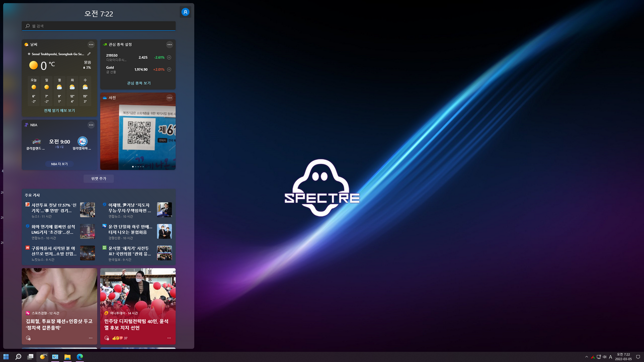The width and height of the screenshot is (644, 362).
Task: Click the '관심 종목 설정' widget title
Action: click(120, 45)
